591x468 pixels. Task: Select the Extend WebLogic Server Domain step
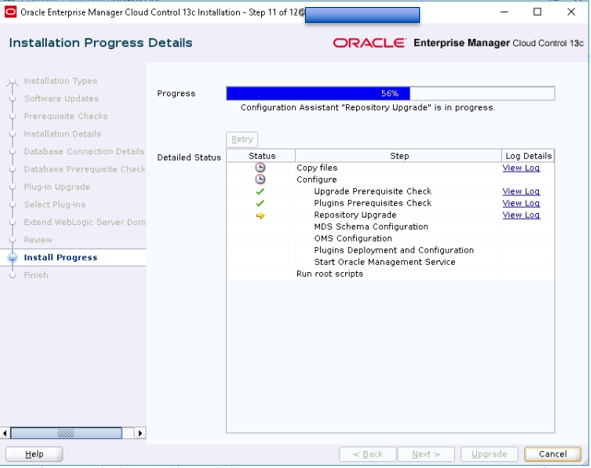tap(85, 222)
